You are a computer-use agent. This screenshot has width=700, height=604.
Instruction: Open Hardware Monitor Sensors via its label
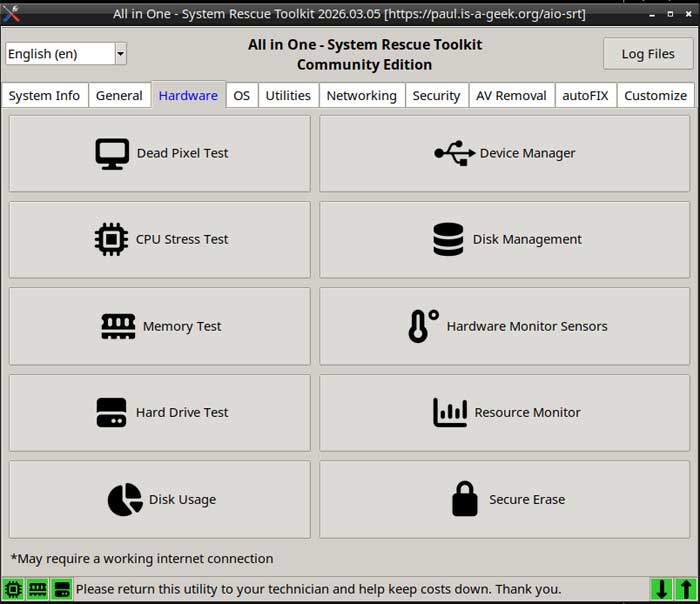click(x=527, y=326)
